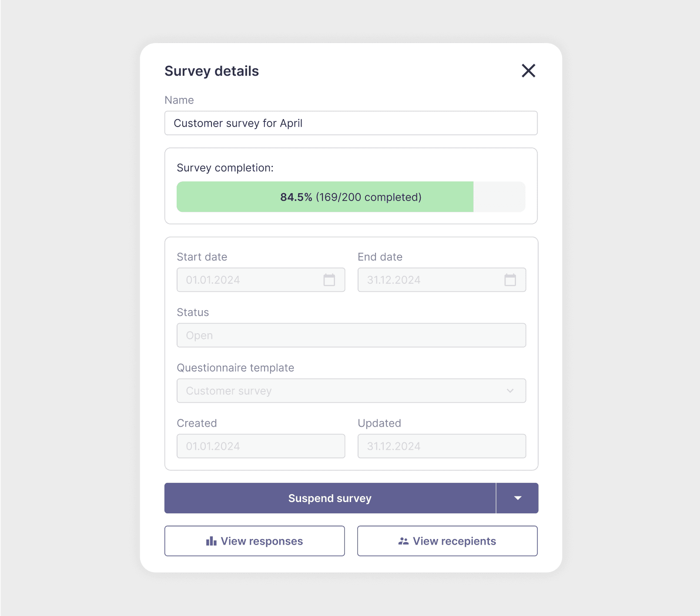Click the survey completion progress bar
700x616 pixels.
coord(351,197)
